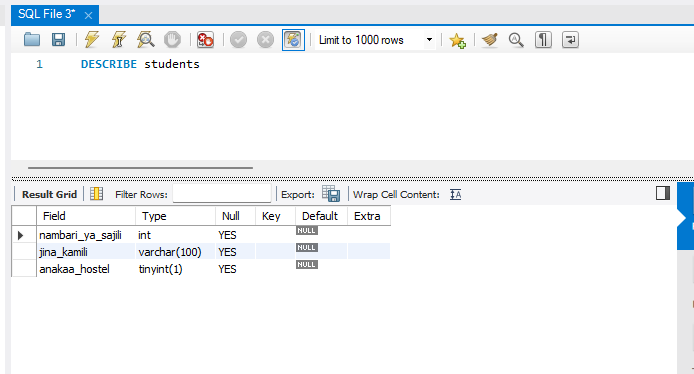
Task: Click the editor horizontal scrollbar
Action: (140, 168)
